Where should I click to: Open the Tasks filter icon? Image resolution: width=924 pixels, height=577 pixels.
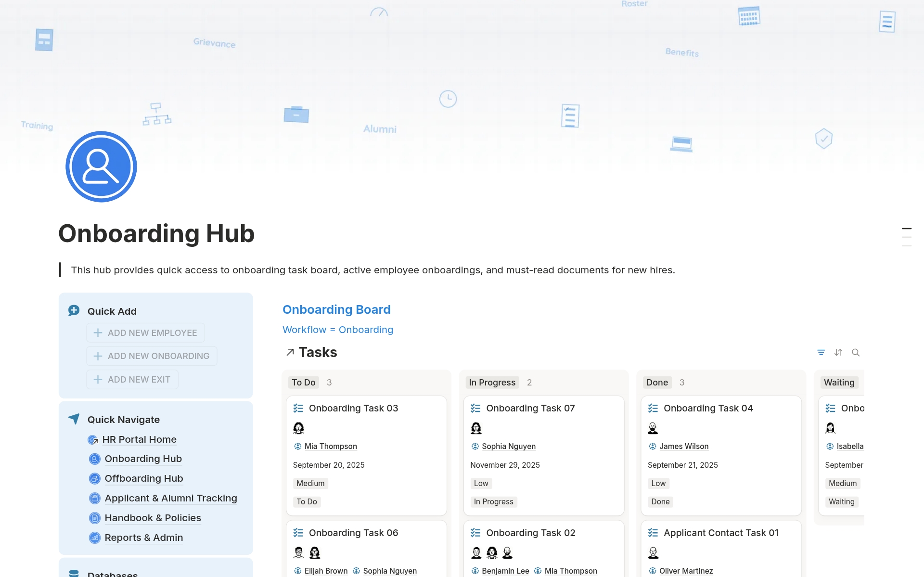pos(821,352)
